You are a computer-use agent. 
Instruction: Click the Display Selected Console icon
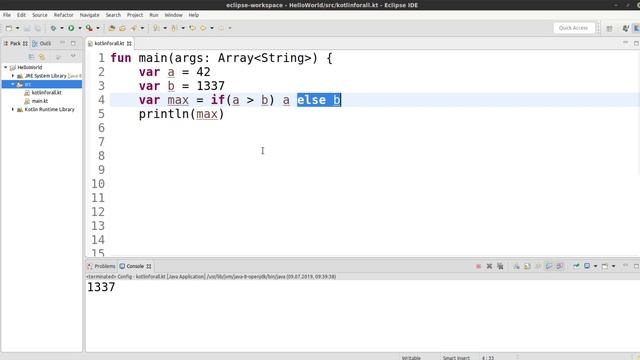coord(587,266)
